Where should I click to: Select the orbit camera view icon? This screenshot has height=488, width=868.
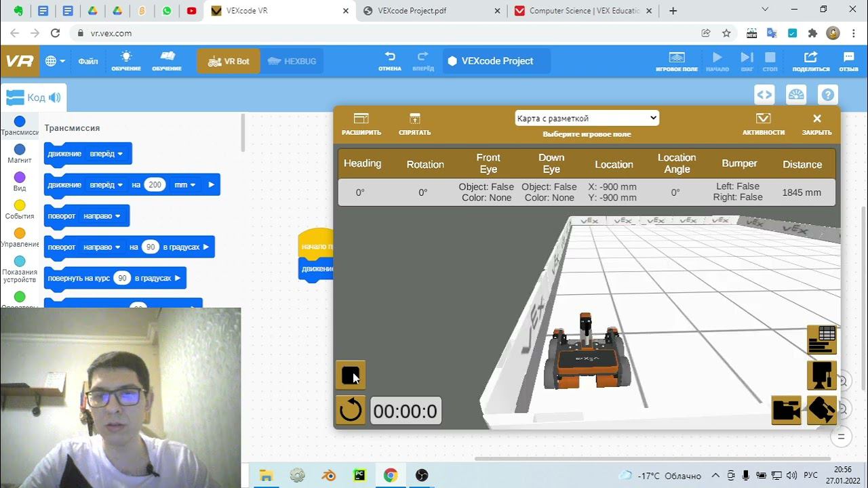(821, 411)
